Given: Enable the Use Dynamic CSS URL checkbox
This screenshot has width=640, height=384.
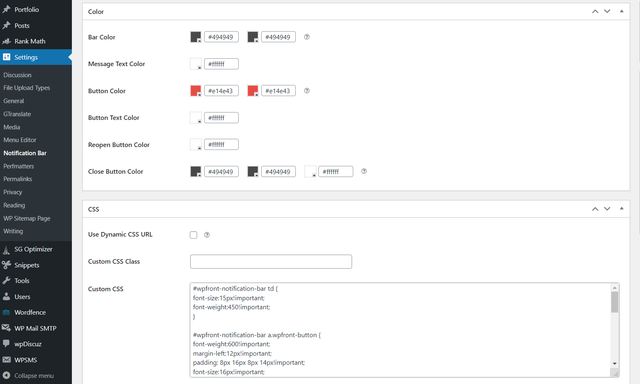Looking at the screenshot, I should point(193,235).
